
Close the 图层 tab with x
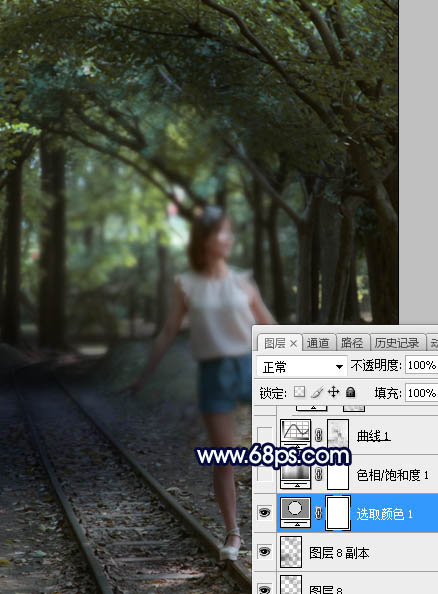(x=293, y=344)
